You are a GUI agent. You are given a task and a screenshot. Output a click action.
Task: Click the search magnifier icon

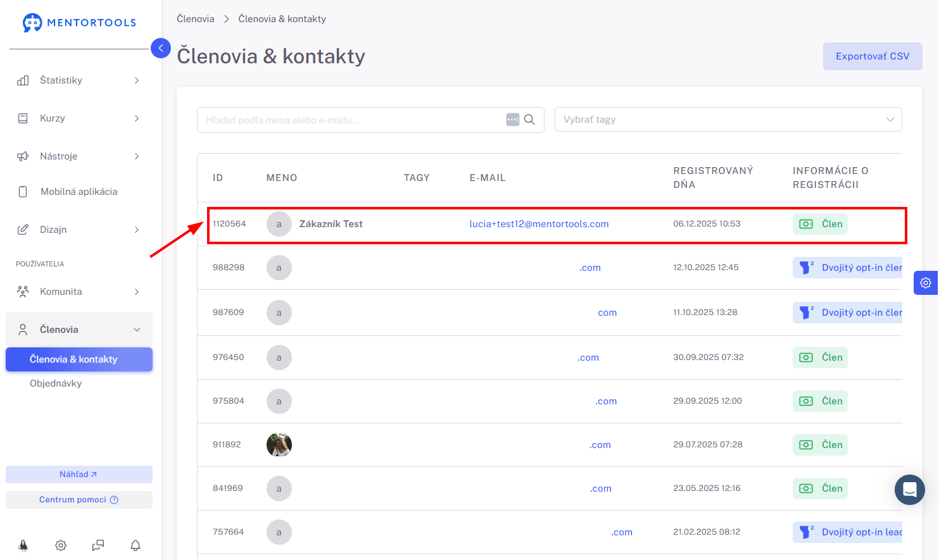[530, 120]
